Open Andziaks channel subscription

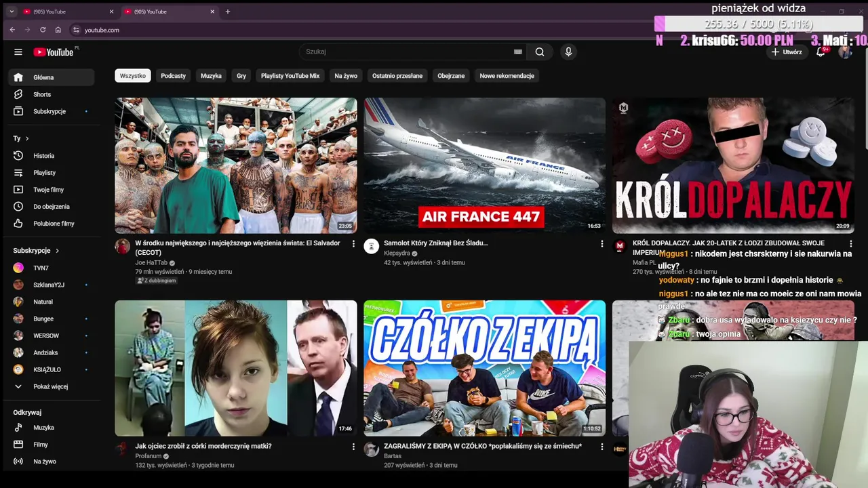tap(52, 352)
